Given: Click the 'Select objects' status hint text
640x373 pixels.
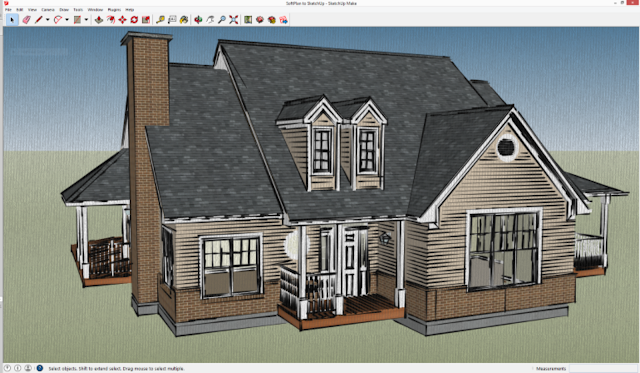Looking at the screenshot, I should 116,369.
